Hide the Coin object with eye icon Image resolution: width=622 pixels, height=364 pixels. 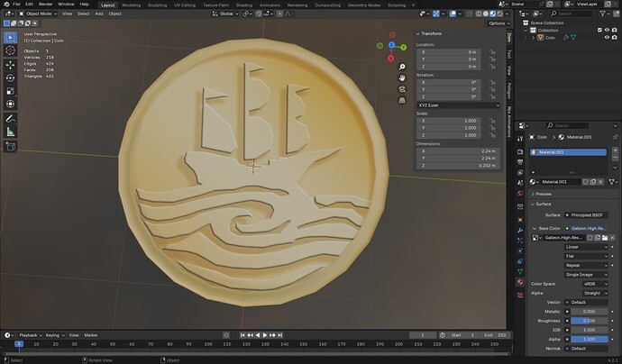(607, 37)
